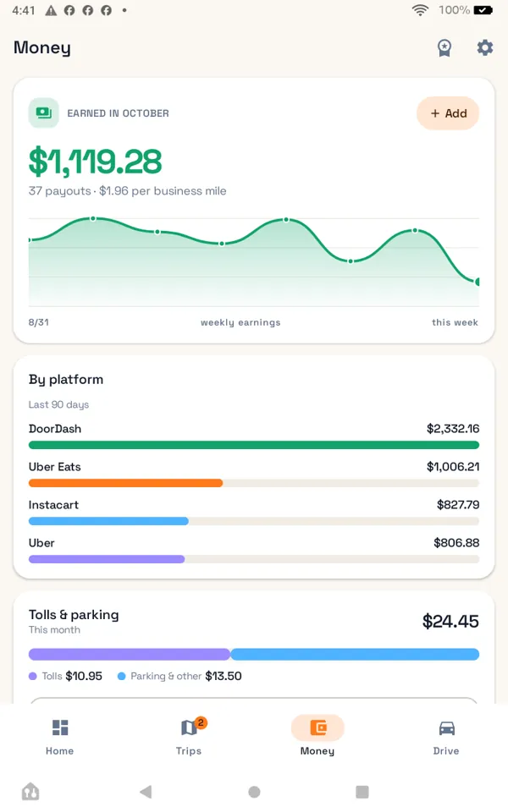Open the achievements badge icon
Screen dimensions: 508x812
[444, 47]
